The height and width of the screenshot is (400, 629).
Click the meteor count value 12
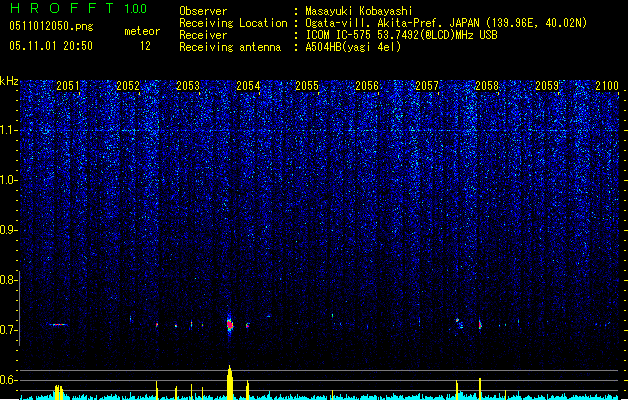[x=145, y=46]
